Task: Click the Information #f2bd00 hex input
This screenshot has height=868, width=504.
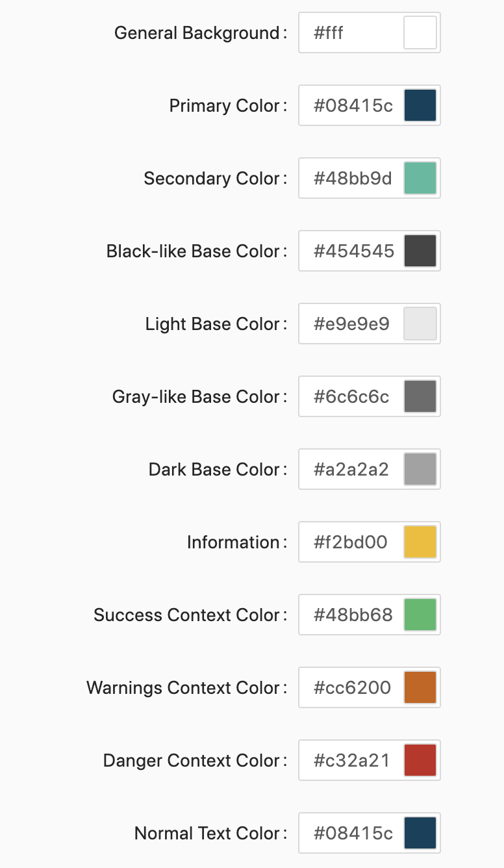Action: [351, 542]
